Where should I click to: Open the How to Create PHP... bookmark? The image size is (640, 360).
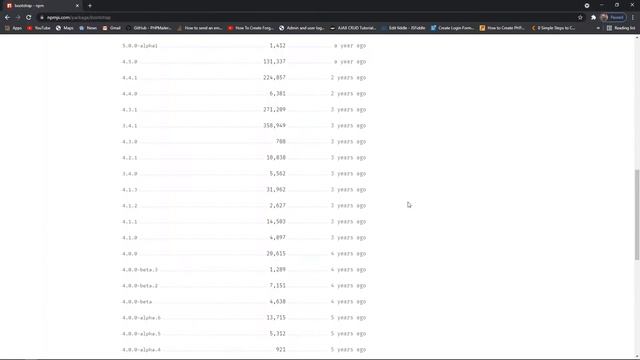tap(502, 28)
